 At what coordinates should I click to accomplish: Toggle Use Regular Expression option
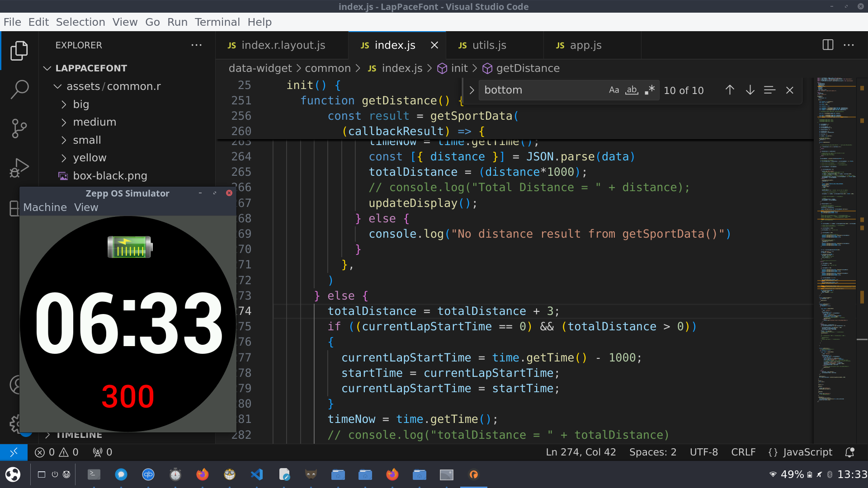click(650, 90)
